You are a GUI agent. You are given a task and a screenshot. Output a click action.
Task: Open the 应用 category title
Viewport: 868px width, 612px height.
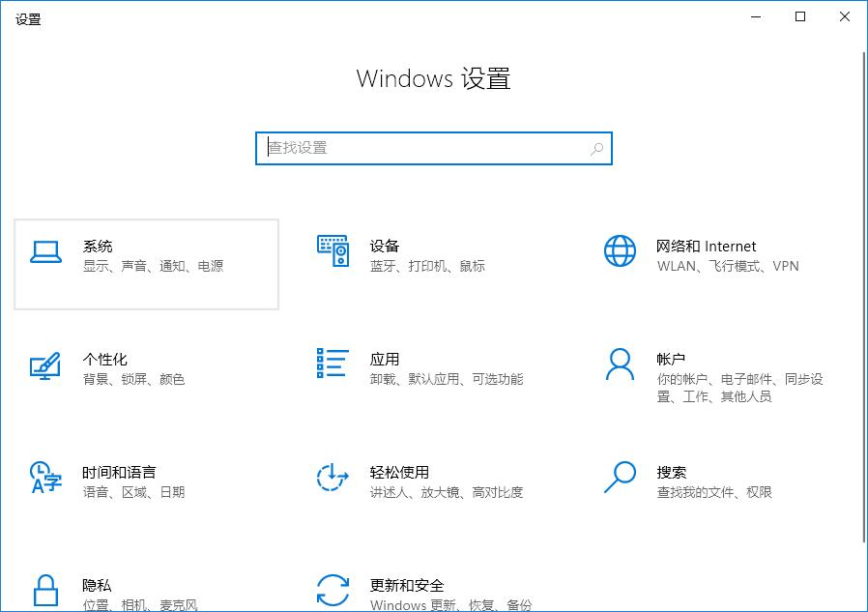384,360
